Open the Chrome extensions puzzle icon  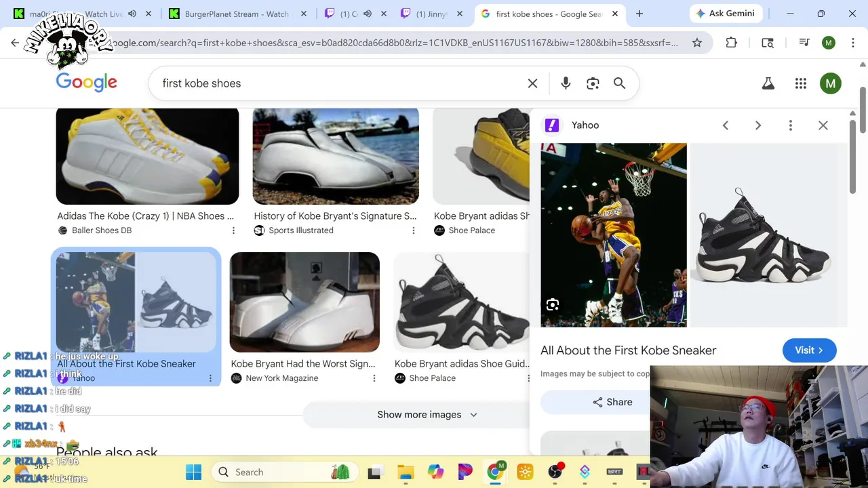click(x=731, y=43)
